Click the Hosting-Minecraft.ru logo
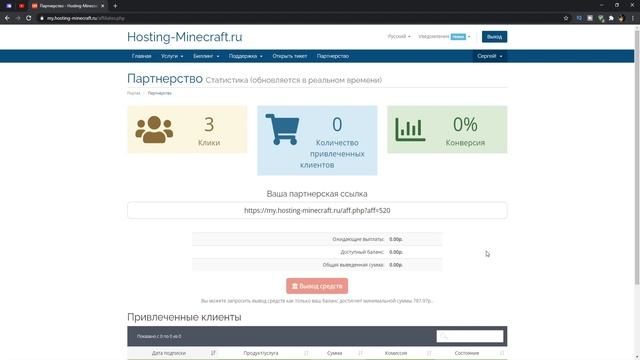This screenshot has width=640, height=360. pos(184,37)
